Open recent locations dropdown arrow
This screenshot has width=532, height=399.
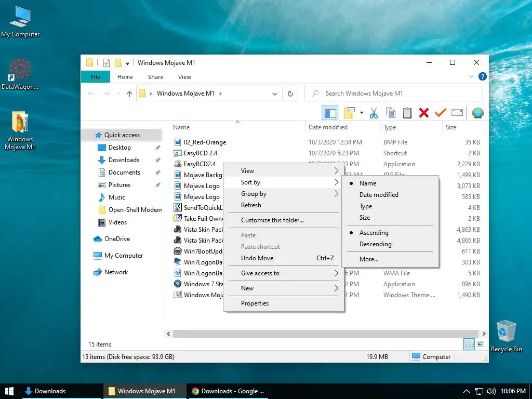118,94
